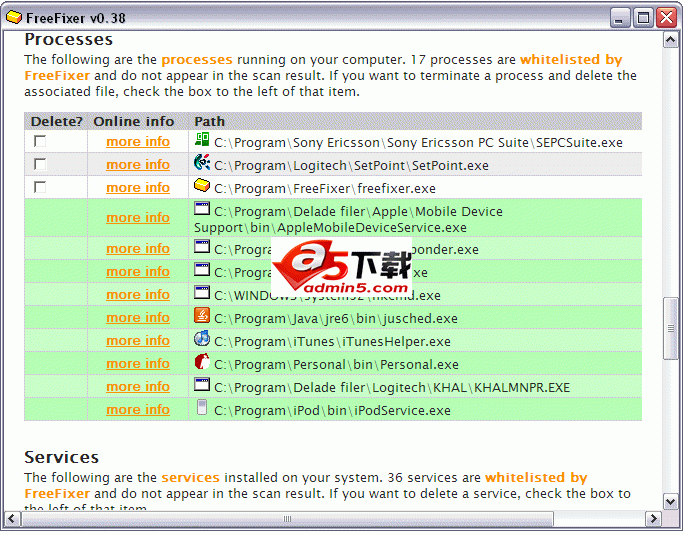Click the freefixer.exe yellow icon
The width and height of the screenshot is (684, 535).
tap(202, 185)
